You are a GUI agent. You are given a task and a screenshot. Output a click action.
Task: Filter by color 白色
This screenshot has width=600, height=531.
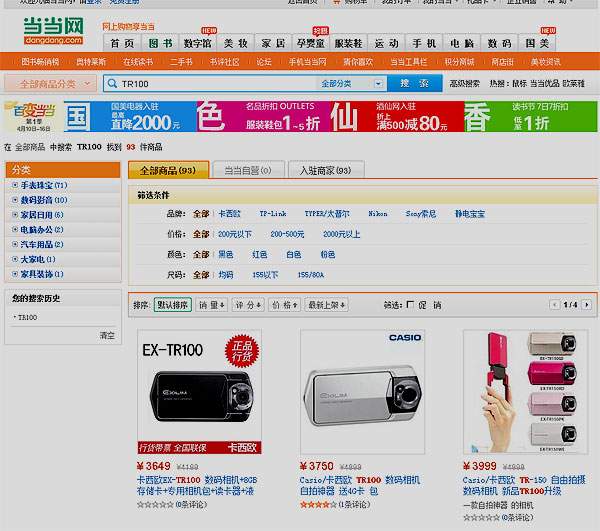tap(293, 254)
